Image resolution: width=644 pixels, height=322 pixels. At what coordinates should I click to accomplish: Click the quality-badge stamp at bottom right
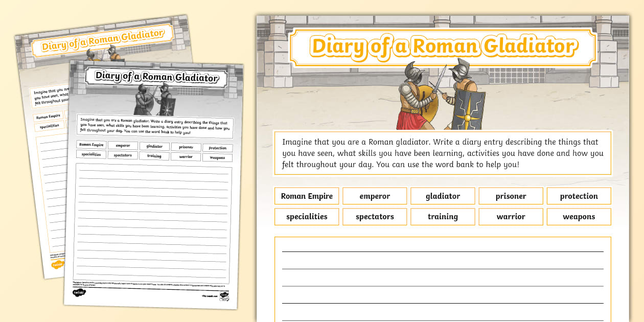point(224,296)
